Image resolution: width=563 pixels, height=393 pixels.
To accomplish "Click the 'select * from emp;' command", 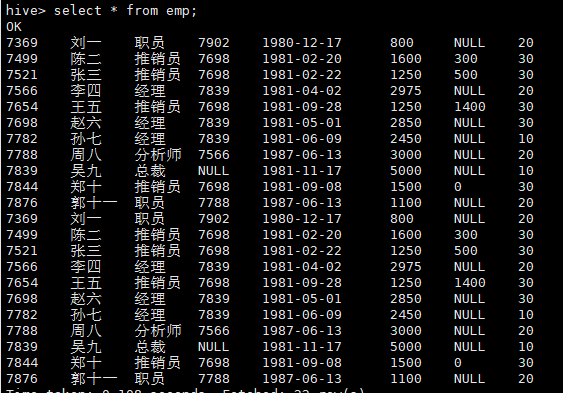I will 125,10.
